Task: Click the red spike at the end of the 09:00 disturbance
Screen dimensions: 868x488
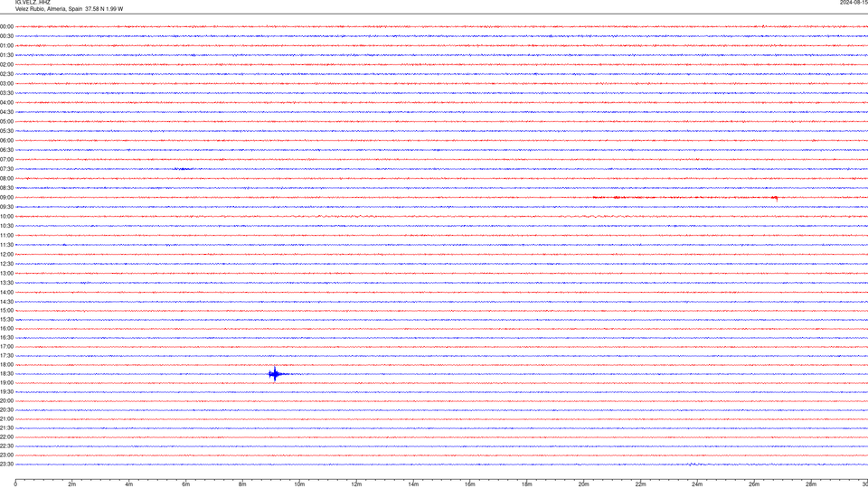Action: pyautogui.click(x=776, y=198)
